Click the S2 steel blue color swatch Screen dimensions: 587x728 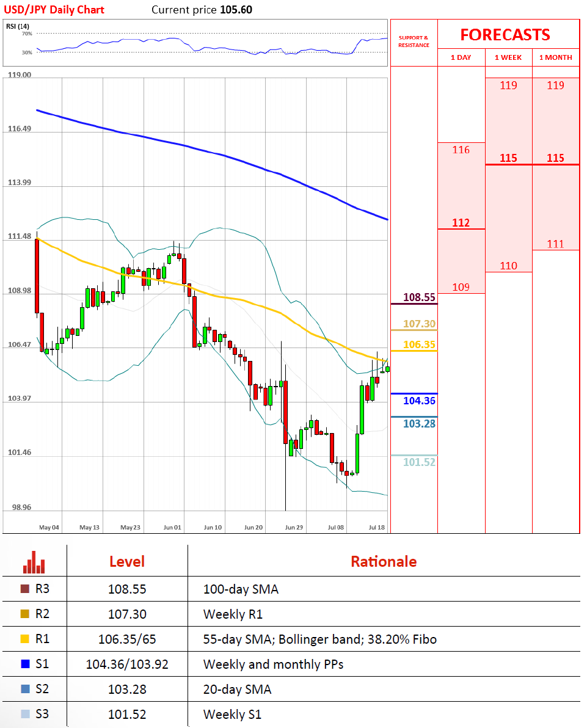coord(25,689)
